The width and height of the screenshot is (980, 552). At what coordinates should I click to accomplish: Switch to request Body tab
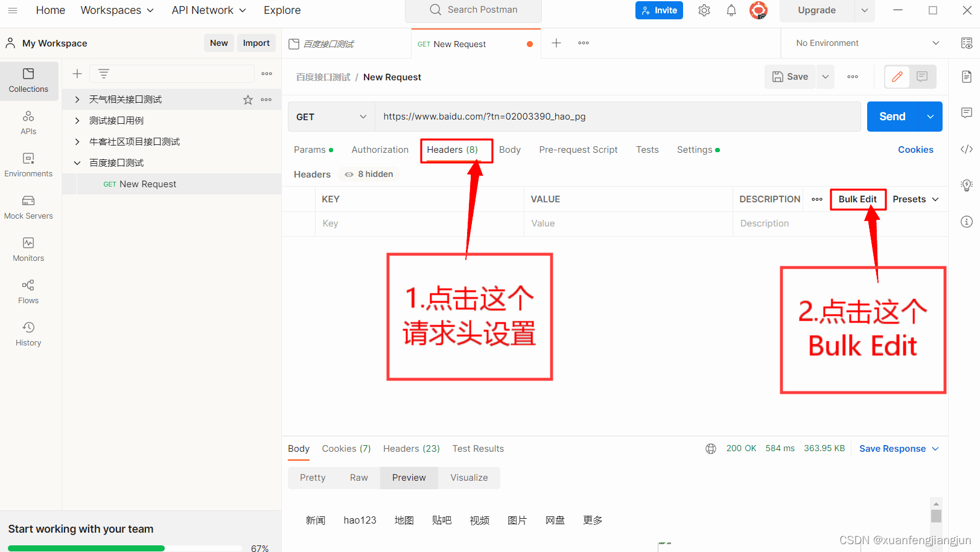pos(510,150)
